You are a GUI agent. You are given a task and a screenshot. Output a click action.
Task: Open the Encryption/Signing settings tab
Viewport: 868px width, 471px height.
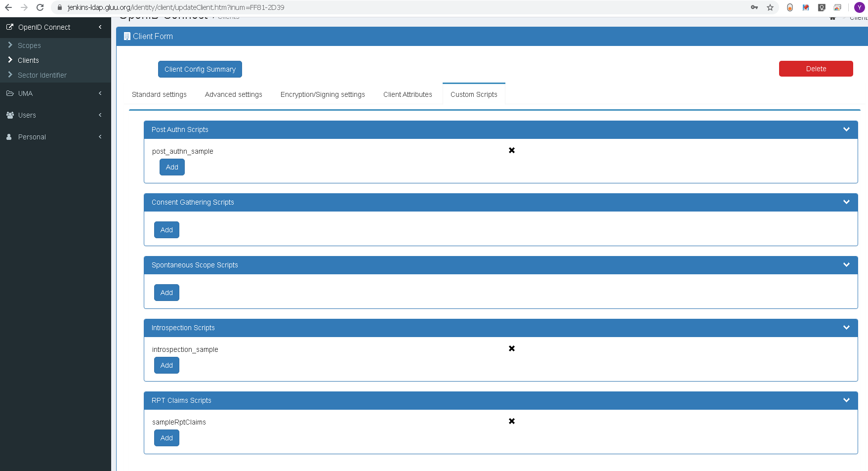(323, 94)
